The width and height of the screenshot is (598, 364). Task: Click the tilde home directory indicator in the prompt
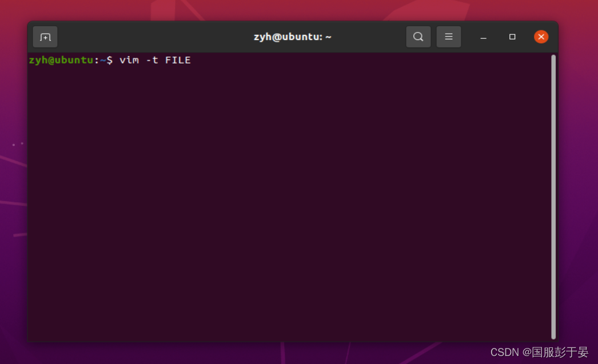click(x=101, y=60)
